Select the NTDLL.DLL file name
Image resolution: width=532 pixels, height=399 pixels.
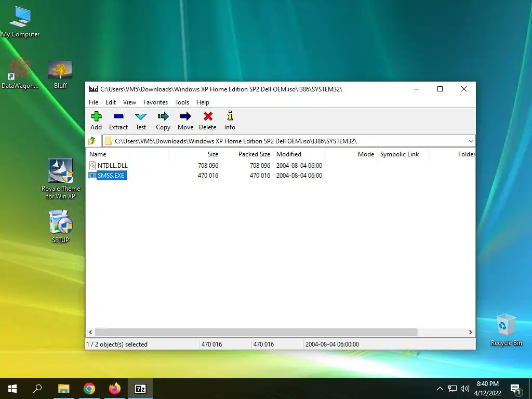coord(113,166)
